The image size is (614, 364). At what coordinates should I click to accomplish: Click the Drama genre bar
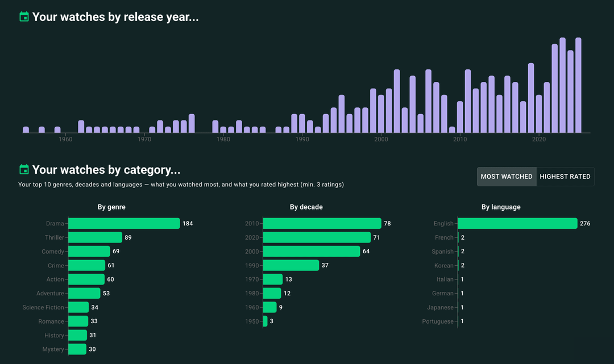click(x=123, y=224)
